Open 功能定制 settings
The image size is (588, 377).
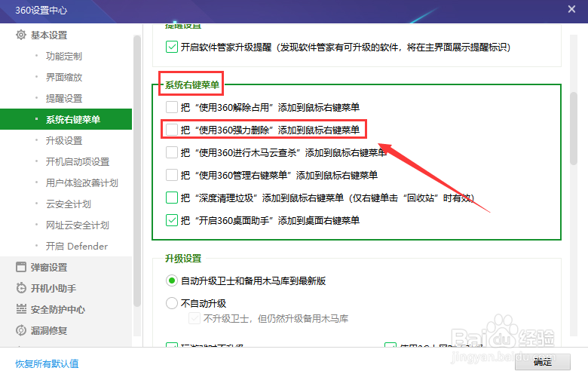[64, 57]
